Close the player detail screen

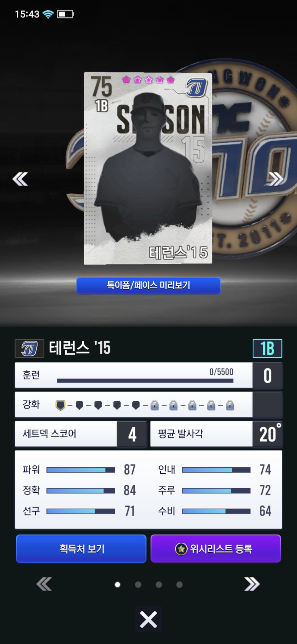tap(148, 620)
